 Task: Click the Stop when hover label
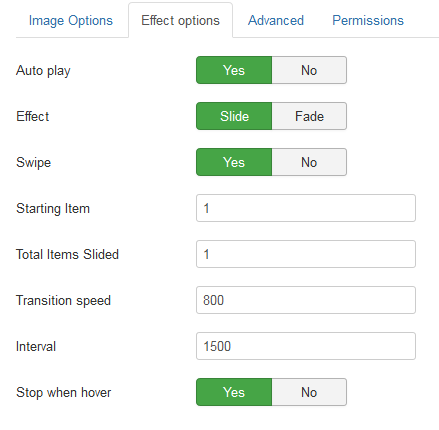point(63,392)
